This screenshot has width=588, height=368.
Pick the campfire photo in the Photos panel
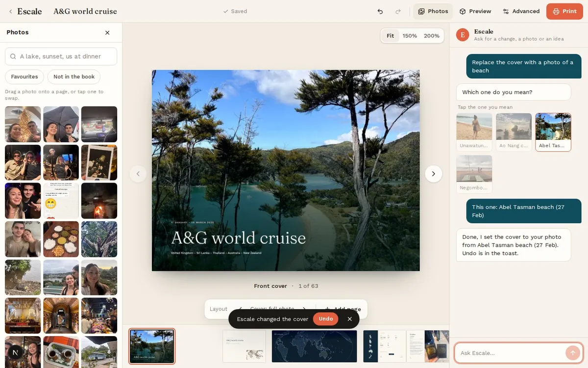click(x=99, y=201)
